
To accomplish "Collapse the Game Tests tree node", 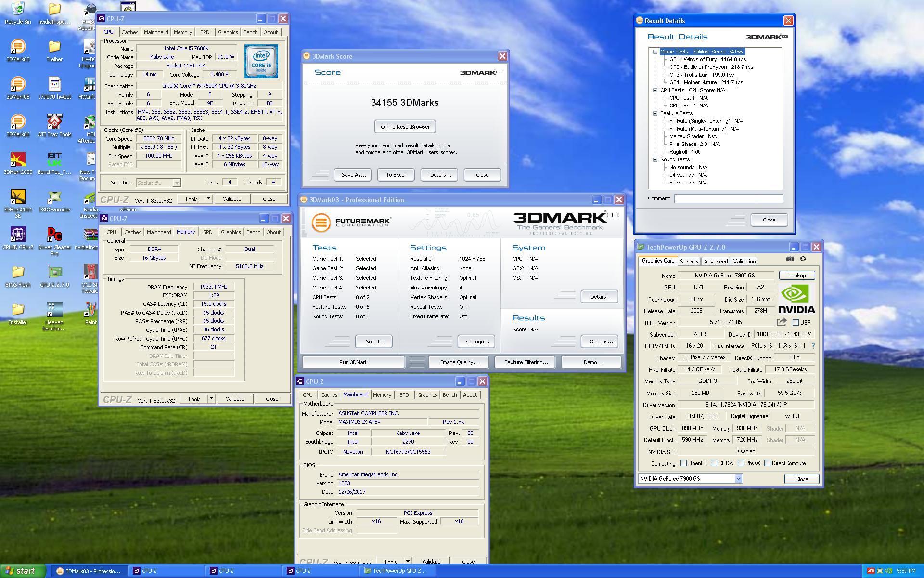I will (655, 52).
